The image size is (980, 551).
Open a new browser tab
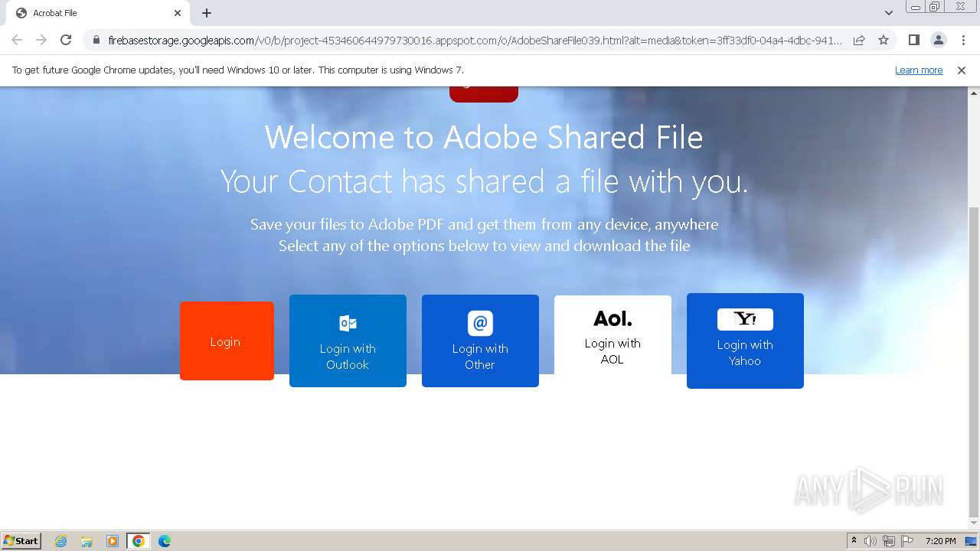(207, 13)
